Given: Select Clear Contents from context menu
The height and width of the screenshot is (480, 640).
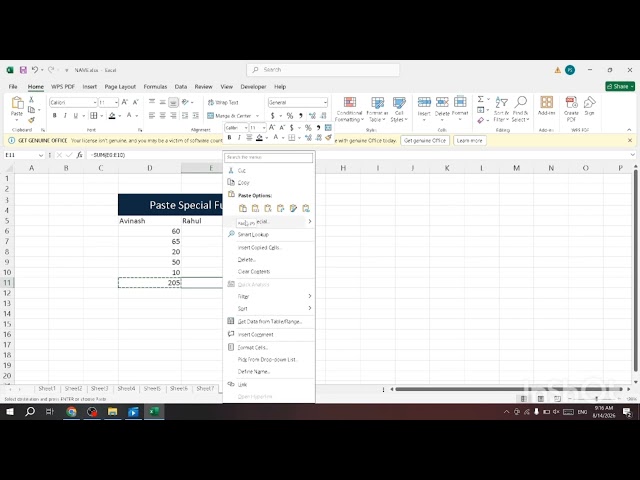Looking at the screenshot, I should (269, 271).
